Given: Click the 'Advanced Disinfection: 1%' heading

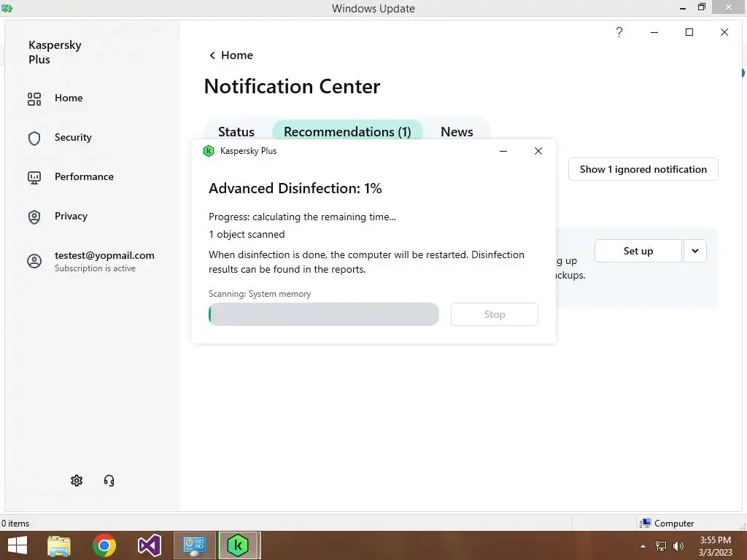Looking at the screenshot, I should [295, 188].
